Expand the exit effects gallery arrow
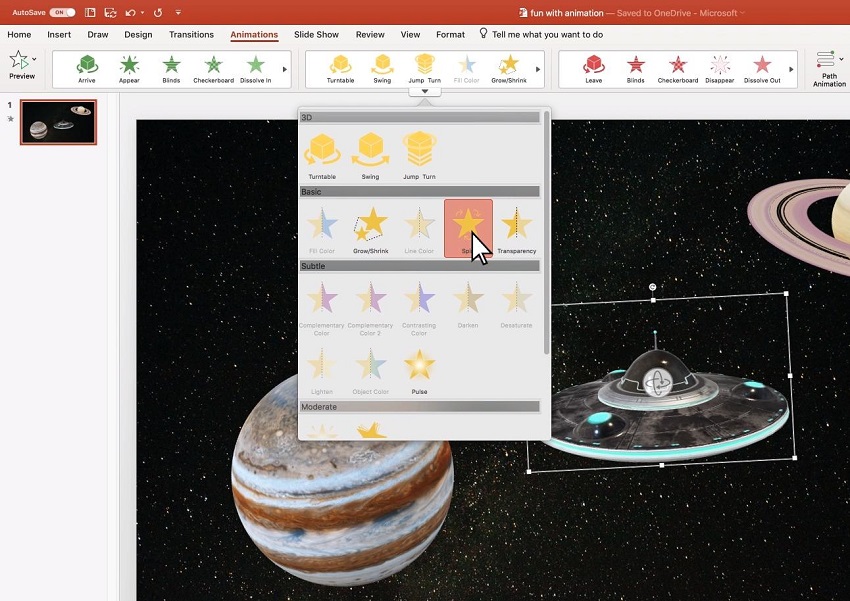This screenshot has height=601, width=850. (x=791, y=69)
